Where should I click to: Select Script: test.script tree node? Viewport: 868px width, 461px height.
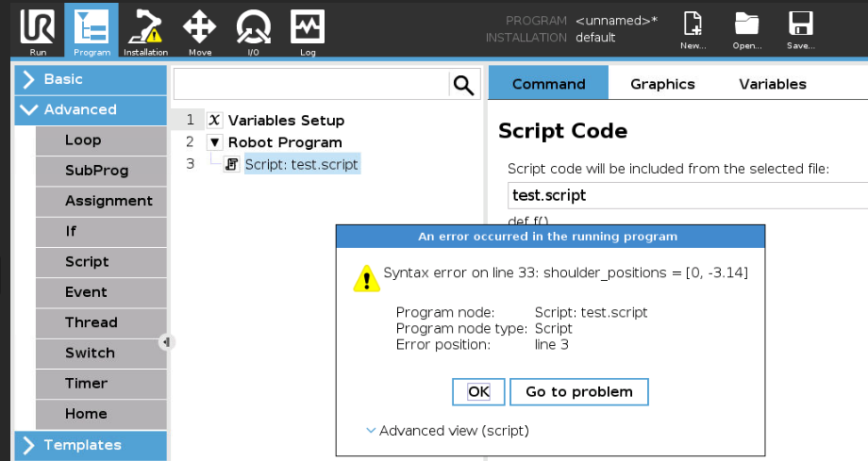click(302, 164)
